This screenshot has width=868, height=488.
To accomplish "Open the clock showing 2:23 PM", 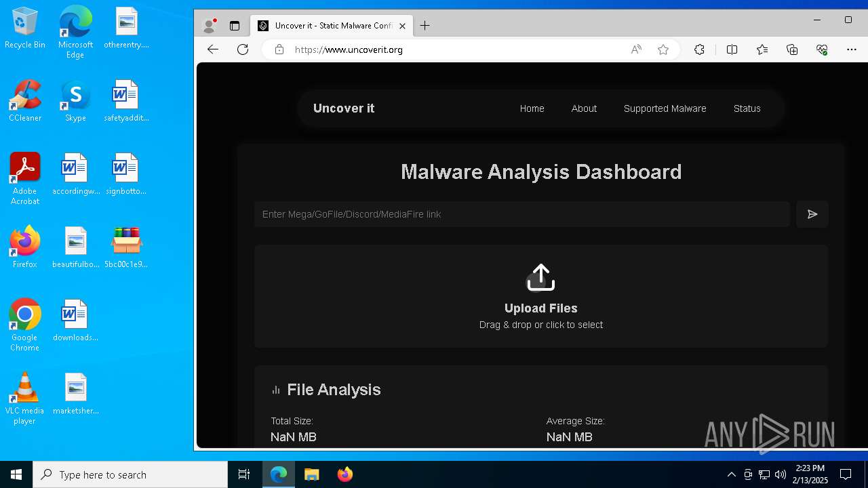I will click(810, 474).
